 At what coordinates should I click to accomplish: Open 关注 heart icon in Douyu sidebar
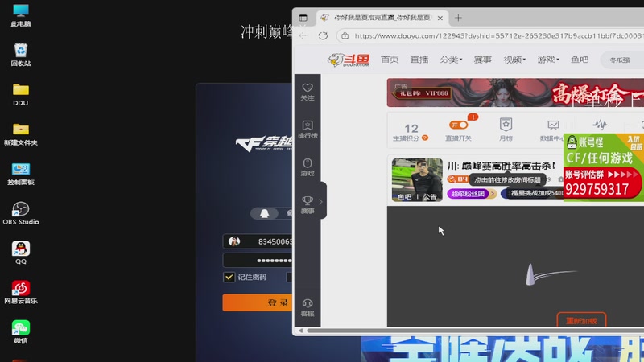point(308,92)
